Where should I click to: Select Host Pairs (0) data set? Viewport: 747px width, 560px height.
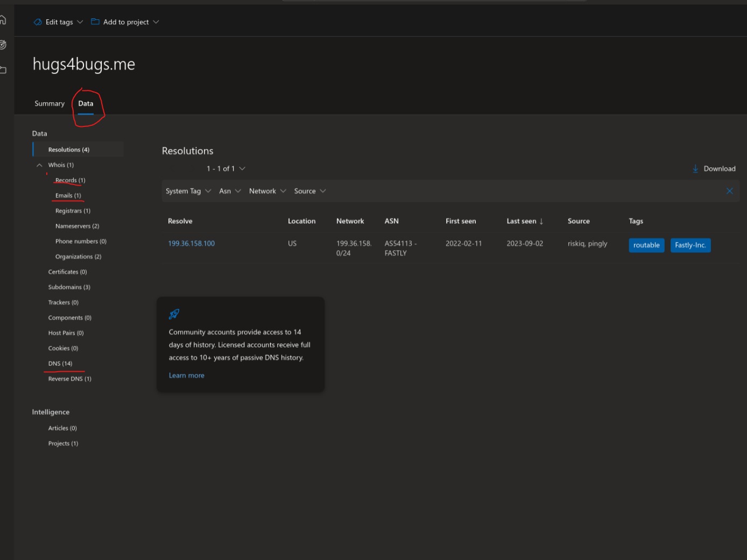click(66, 333)
